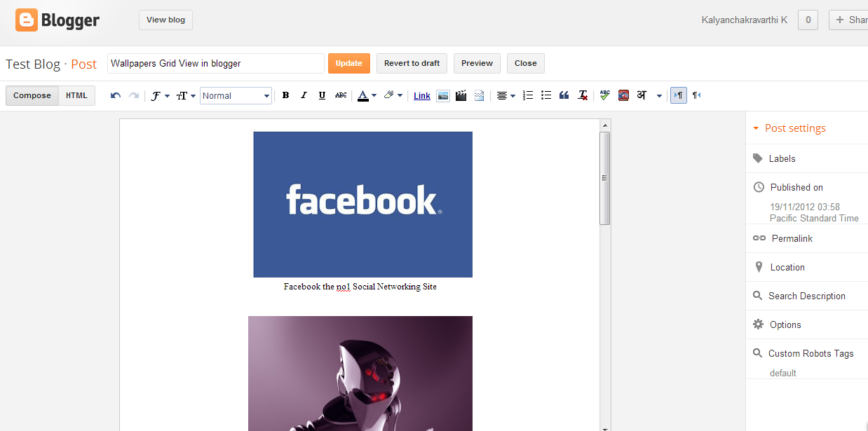Screen dimensions: 868x431
Task: Open the transliteration tool
Action: point(641,95)
